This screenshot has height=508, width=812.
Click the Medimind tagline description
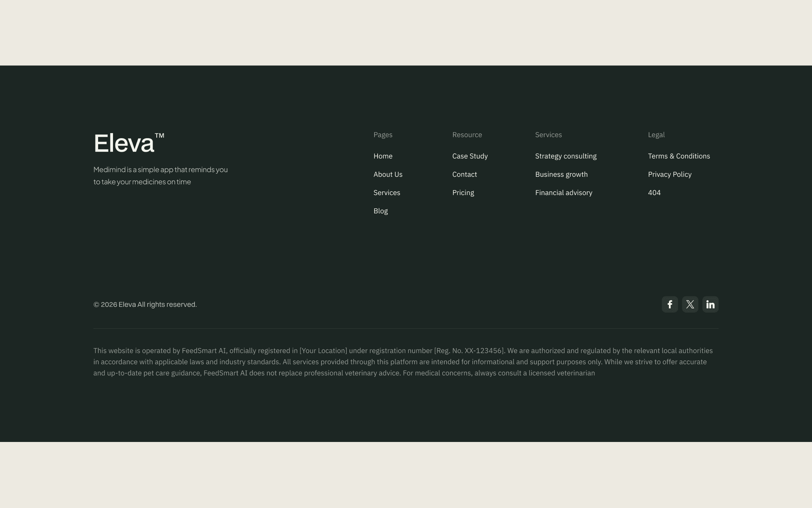pyautogui.click(x=161, y=176)
